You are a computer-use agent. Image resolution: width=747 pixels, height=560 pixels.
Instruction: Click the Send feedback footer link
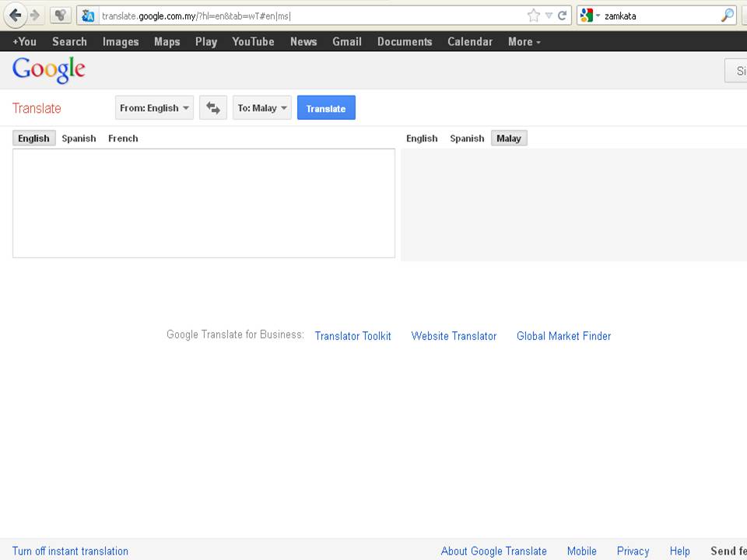tap(729, 551)
